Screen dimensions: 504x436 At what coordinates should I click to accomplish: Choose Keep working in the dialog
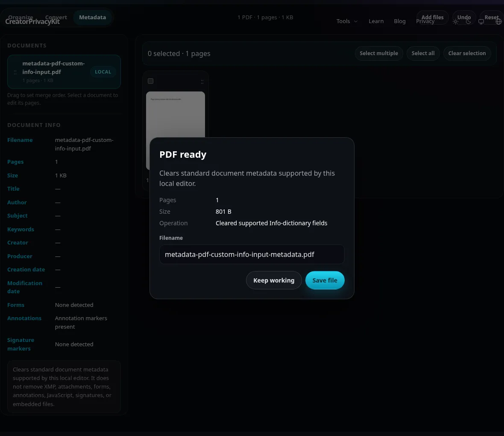tap(274, 280)
